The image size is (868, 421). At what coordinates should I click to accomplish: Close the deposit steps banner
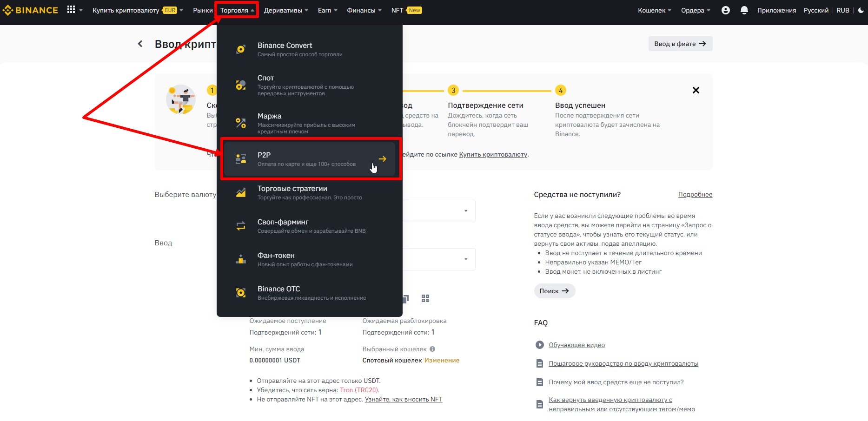pyautogui.click(x=696, y=90)
